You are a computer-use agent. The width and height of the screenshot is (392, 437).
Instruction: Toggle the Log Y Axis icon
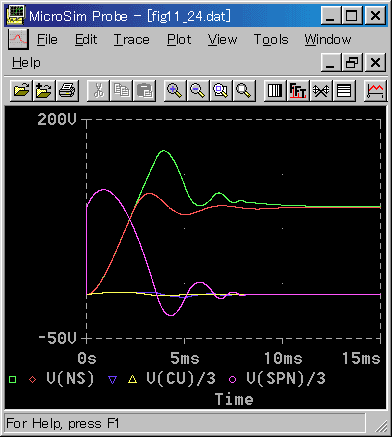[344, 90]
